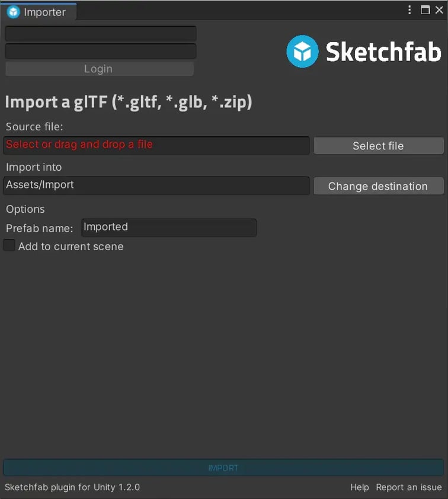Click the password input field
The width and height of the screenshot is (448, 499).
click(x=100, y=52)
